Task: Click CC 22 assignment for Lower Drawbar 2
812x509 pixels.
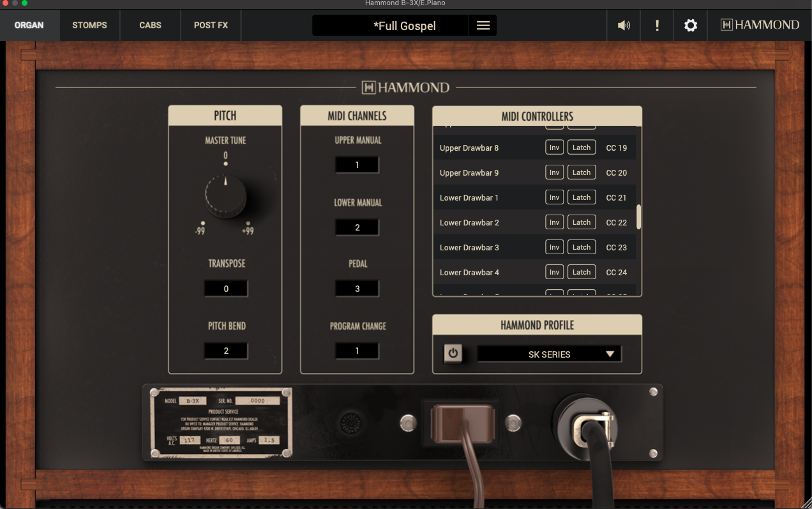Action: [x=616, y=222]
